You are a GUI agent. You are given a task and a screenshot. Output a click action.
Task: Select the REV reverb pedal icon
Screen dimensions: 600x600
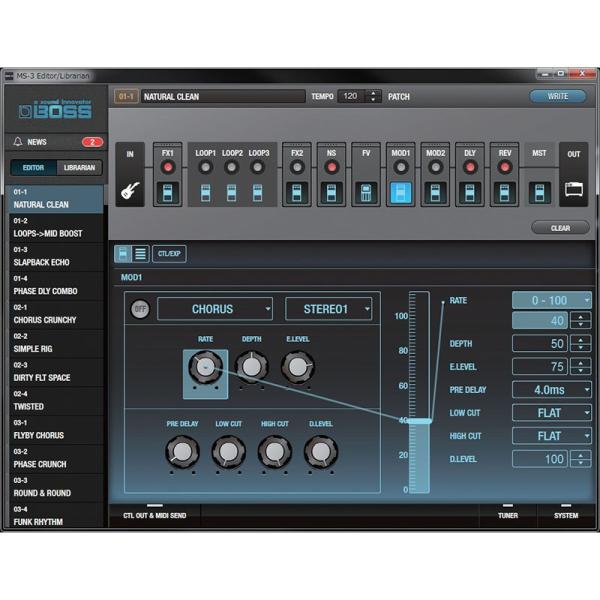(x=505, y=192)
